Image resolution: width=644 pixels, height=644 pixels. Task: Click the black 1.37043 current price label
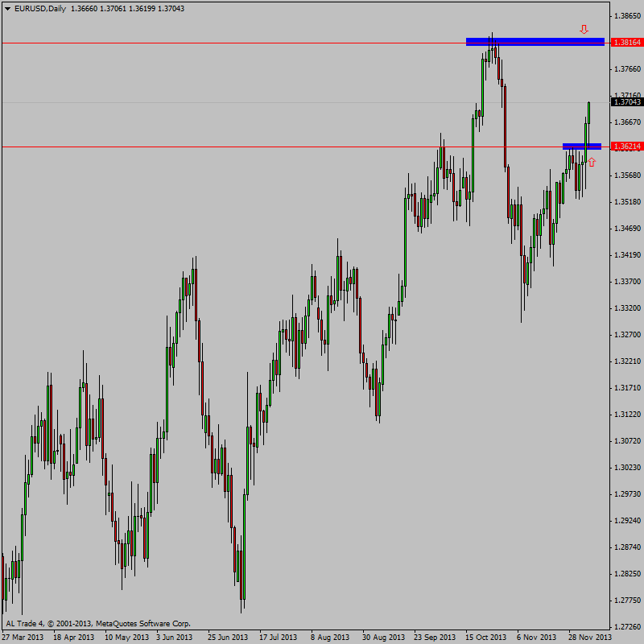(x=626, y=102)
